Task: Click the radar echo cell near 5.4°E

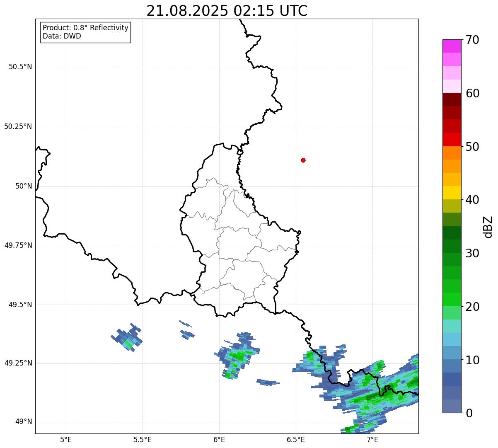Action: tap(127, 338)
